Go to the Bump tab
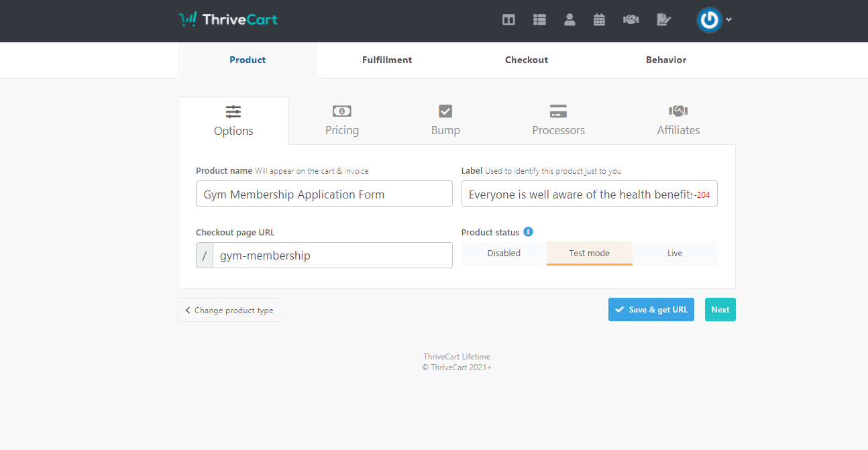Viewport: 868px width, 450px height. [x=445, y=121]
